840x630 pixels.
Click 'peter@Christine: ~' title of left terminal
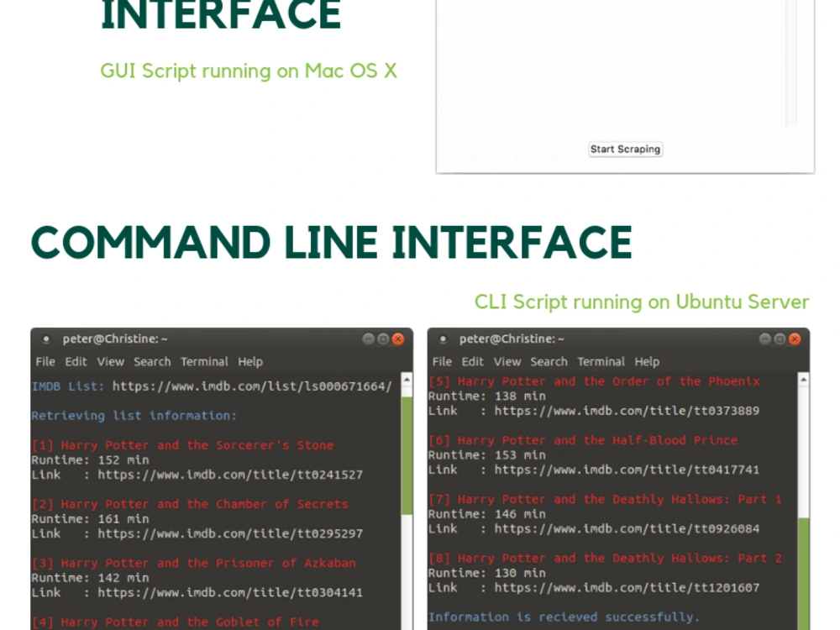[x=115, y=339]
